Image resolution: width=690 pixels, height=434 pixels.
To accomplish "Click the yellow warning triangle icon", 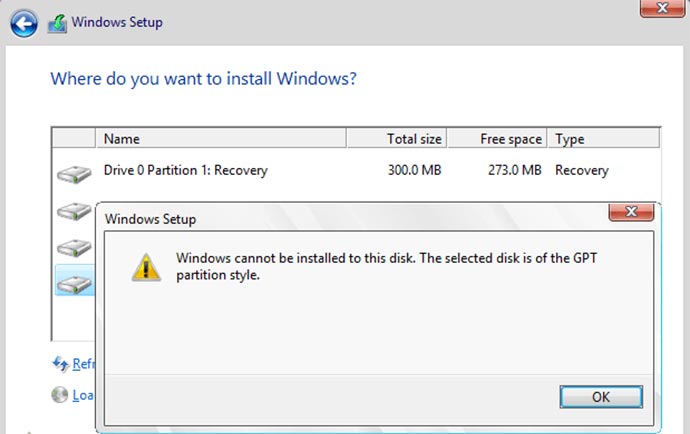I will tap(147, 264).
